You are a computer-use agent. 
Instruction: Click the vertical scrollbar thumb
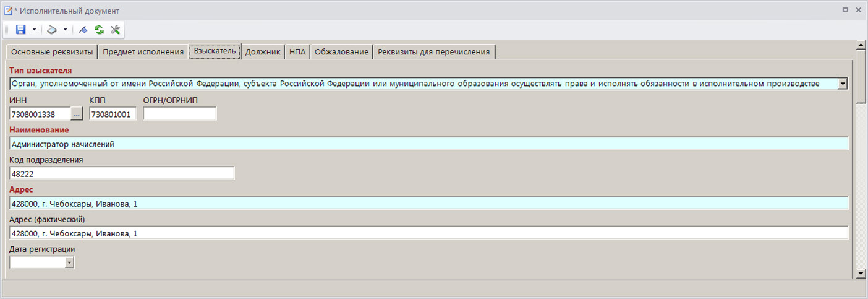861,76
